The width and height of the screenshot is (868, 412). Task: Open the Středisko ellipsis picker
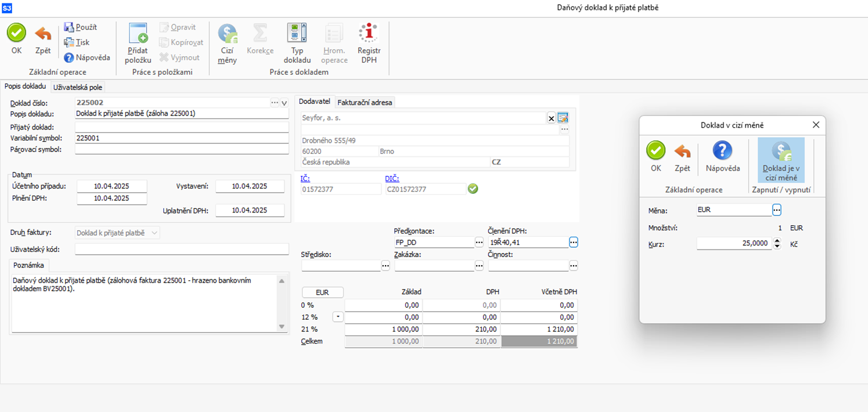(x=386, y=265)
